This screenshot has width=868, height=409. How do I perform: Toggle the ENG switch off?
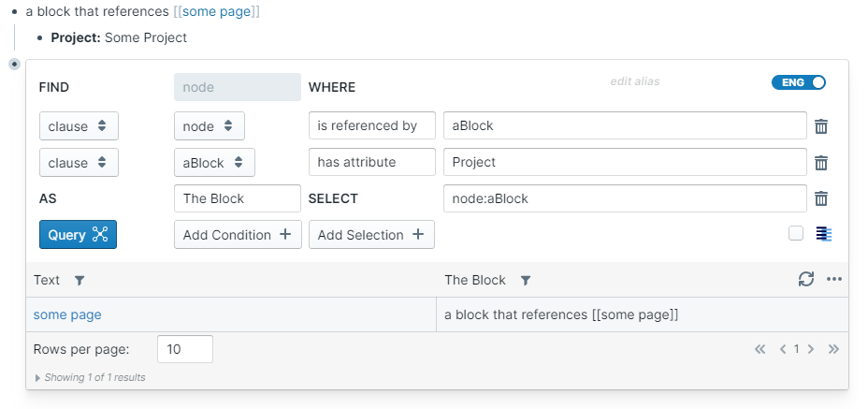pos(798,82)
